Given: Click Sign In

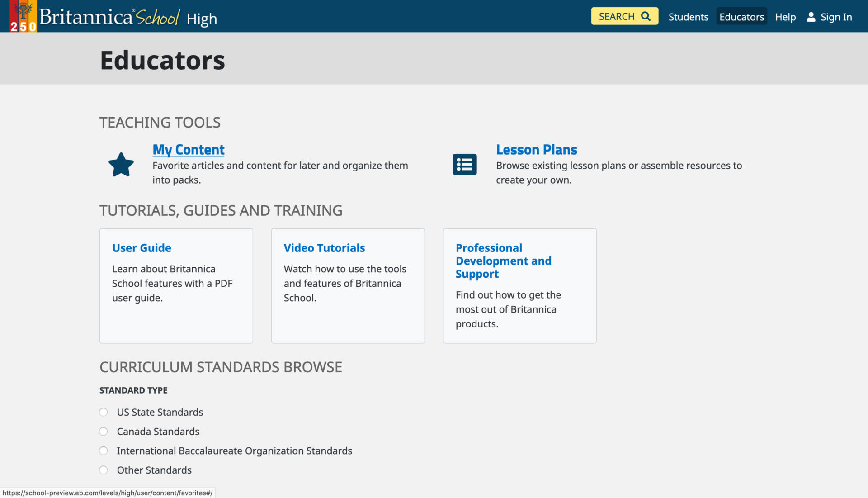Looking at the screenshot, I should (836, 17).
